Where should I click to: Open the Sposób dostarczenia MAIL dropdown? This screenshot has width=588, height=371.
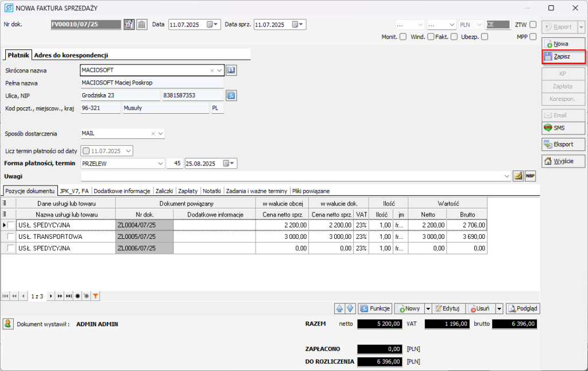pyautogui.click(x=160, y=133)
